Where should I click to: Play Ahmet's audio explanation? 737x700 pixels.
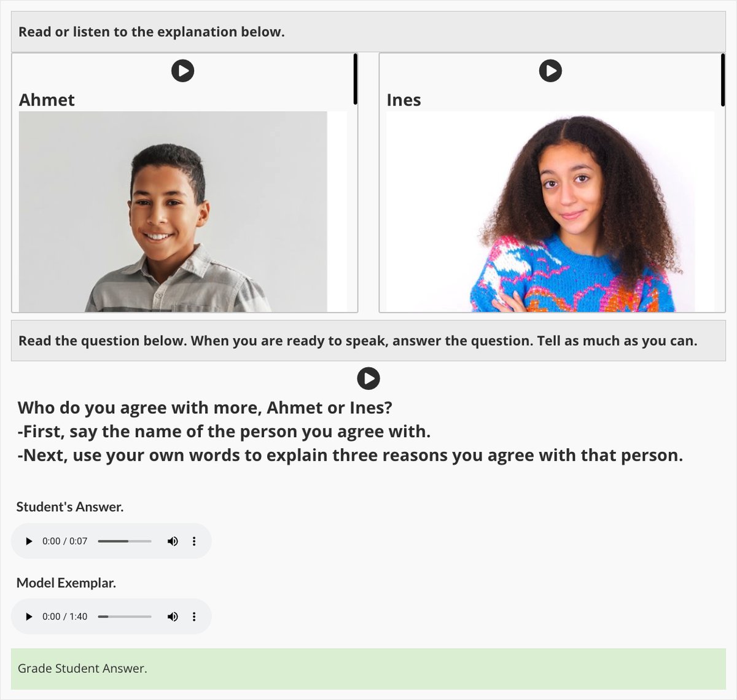pyautogui.click(x=182, y=71)
